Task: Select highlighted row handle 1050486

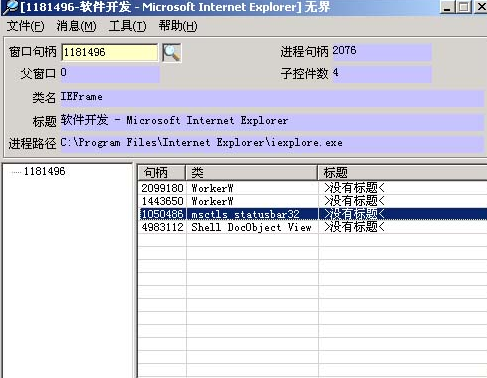Action: pos(313,214)
